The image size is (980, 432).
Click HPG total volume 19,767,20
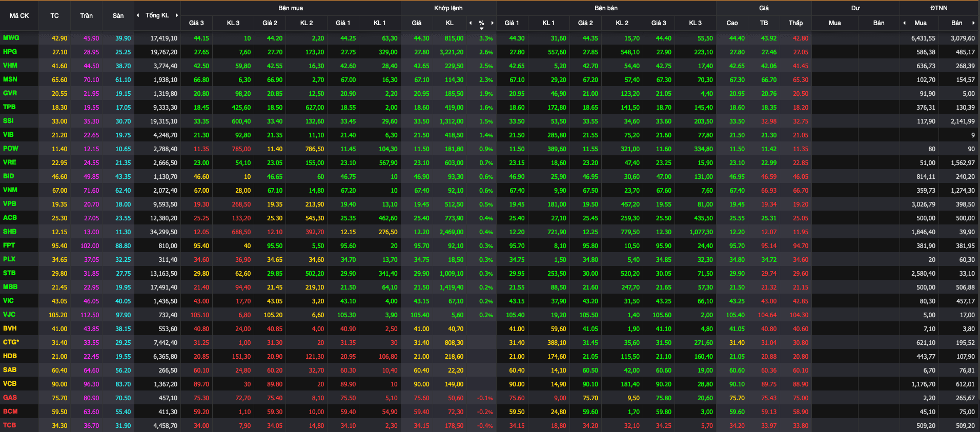164,52
